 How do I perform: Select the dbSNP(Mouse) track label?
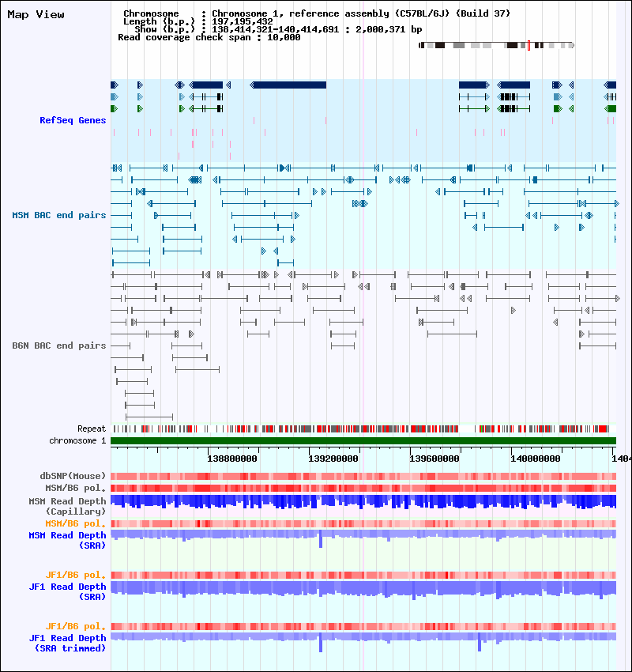tap(73, 476)
